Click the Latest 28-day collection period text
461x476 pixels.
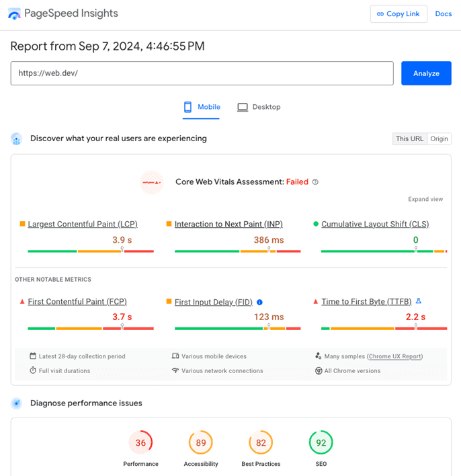[82, 356]
